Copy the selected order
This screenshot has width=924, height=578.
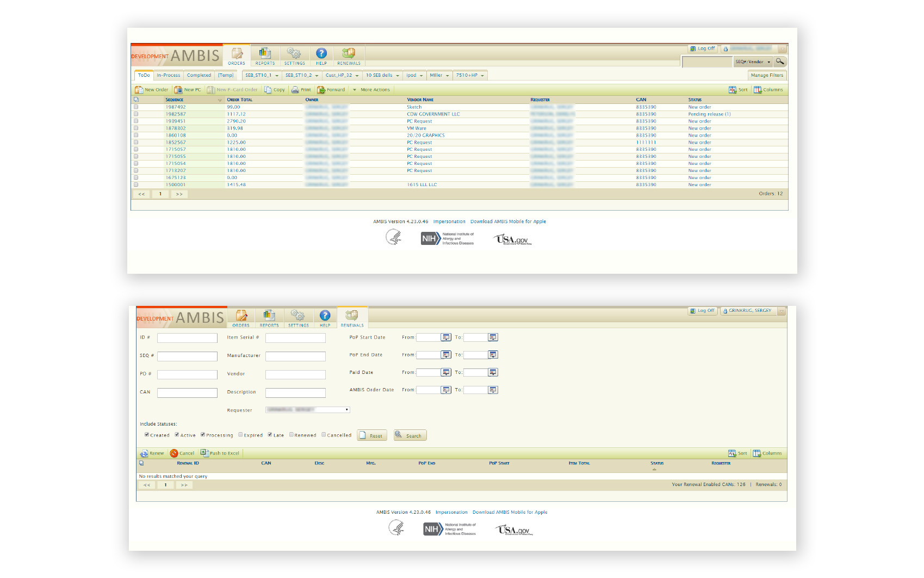click(x=268, y=90)
